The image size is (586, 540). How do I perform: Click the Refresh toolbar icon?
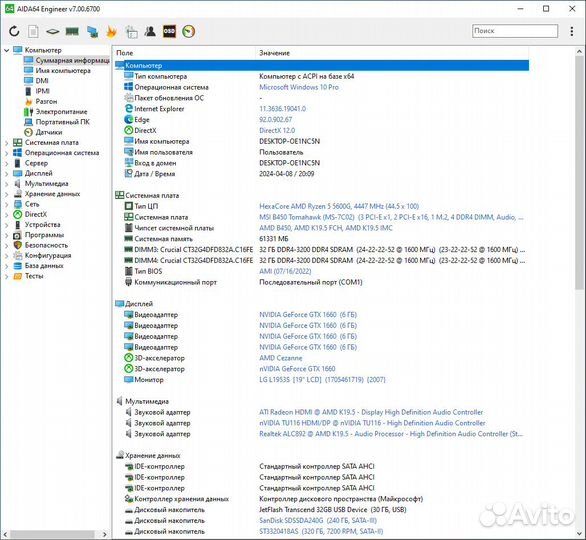click(x=14, y=31)
